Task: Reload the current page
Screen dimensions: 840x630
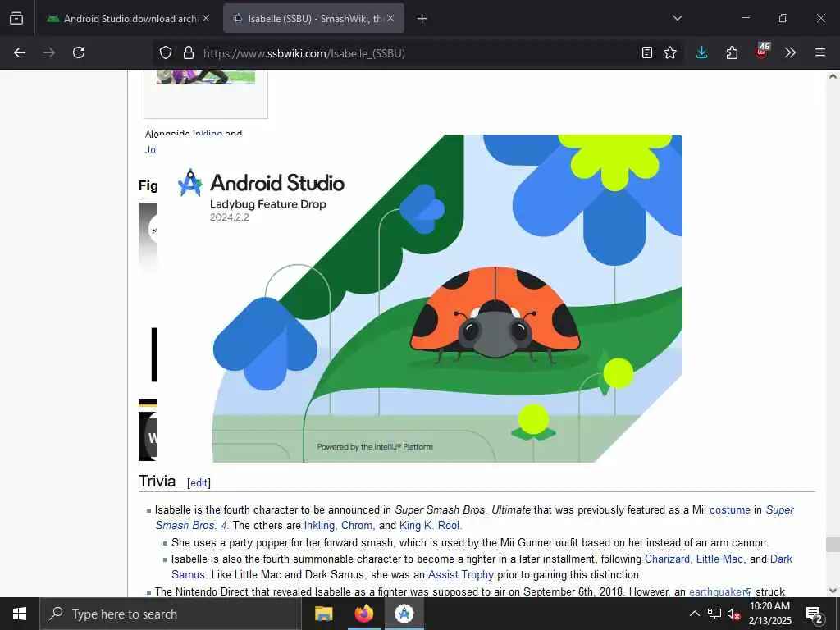Action: coord(79,52)
